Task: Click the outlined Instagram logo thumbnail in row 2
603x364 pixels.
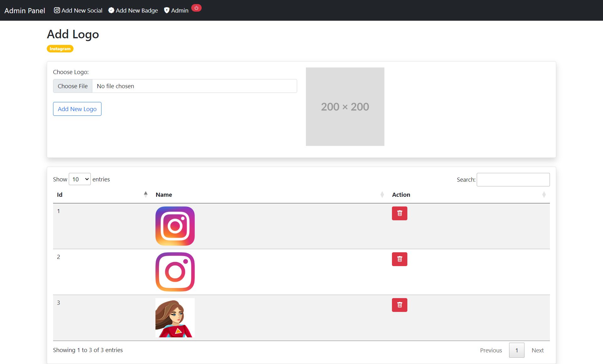Action: click(x=175, y=272)
